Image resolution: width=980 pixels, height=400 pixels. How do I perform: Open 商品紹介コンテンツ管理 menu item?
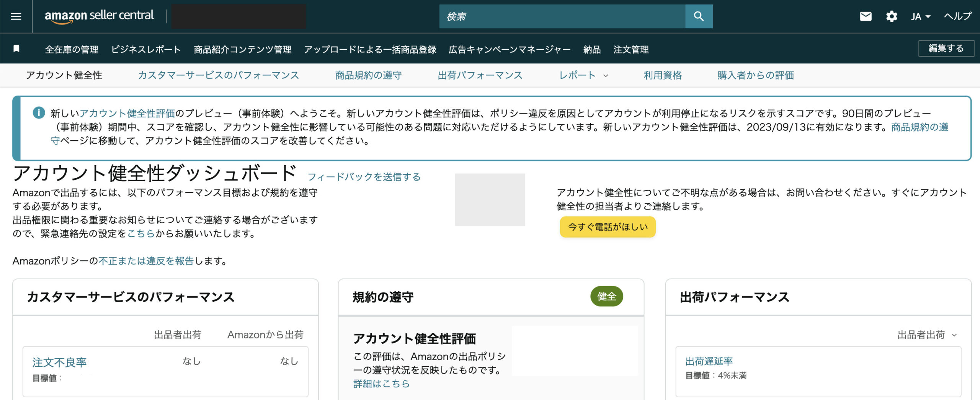(x=243, y=49)
